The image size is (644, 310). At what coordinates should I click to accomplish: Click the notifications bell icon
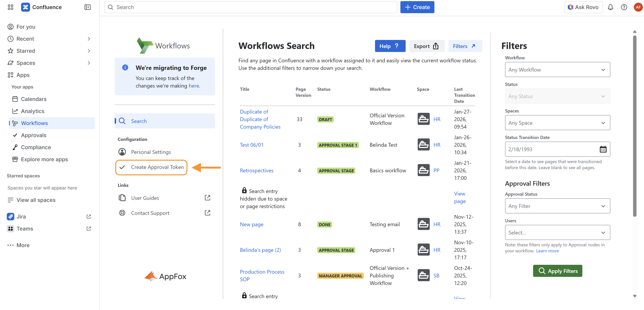(x=610, y=7)
